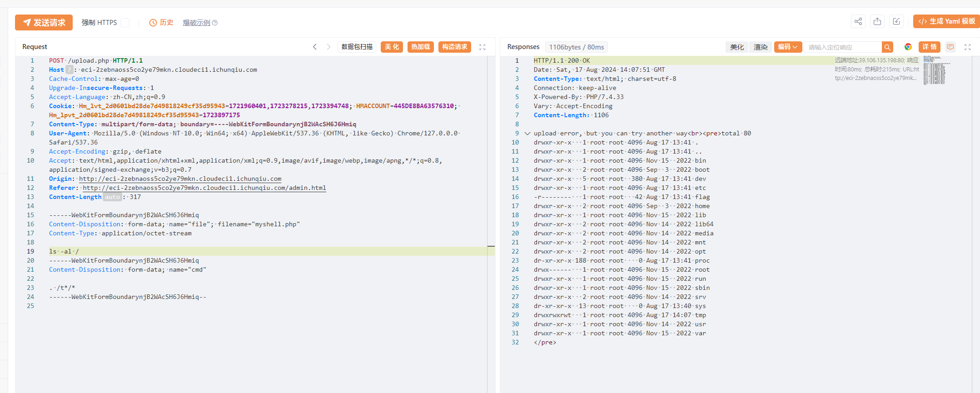980x393 pixels.
Task: Click the 数据包扫描 button
Action: pyautogui.click(x=357, y=47)
